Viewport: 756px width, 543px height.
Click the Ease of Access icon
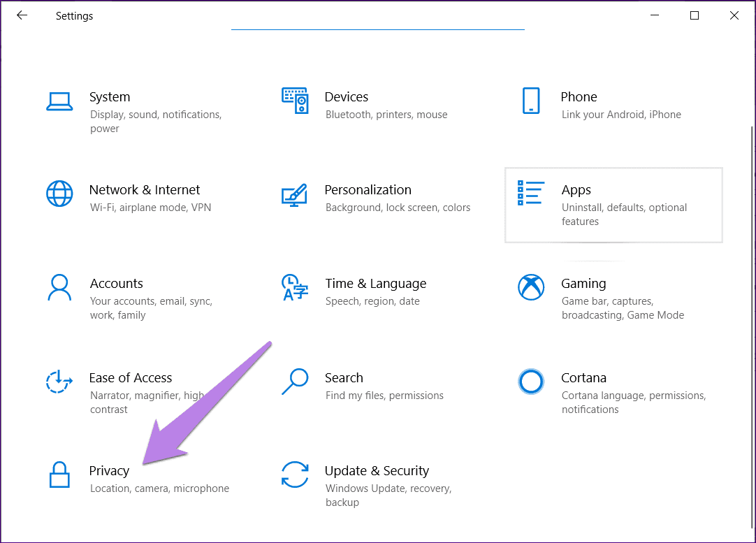(x=59, y=381)
